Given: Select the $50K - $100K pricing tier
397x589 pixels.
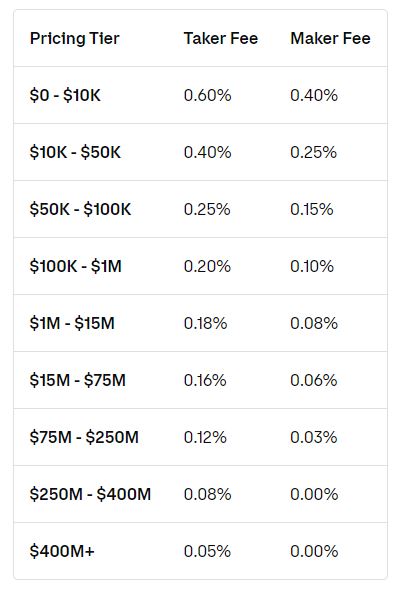Looking at the screenshot, I should [80, 210].
